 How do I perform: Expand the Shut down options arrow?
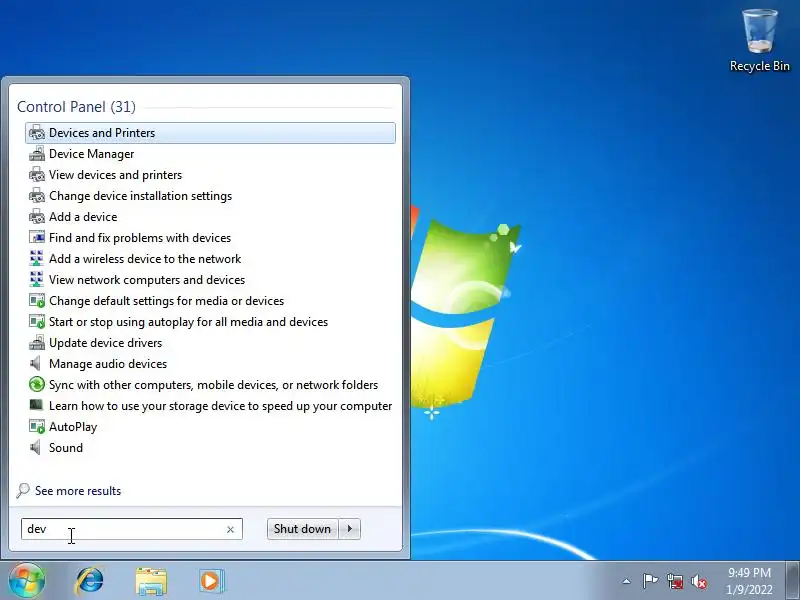coord(349,529)
